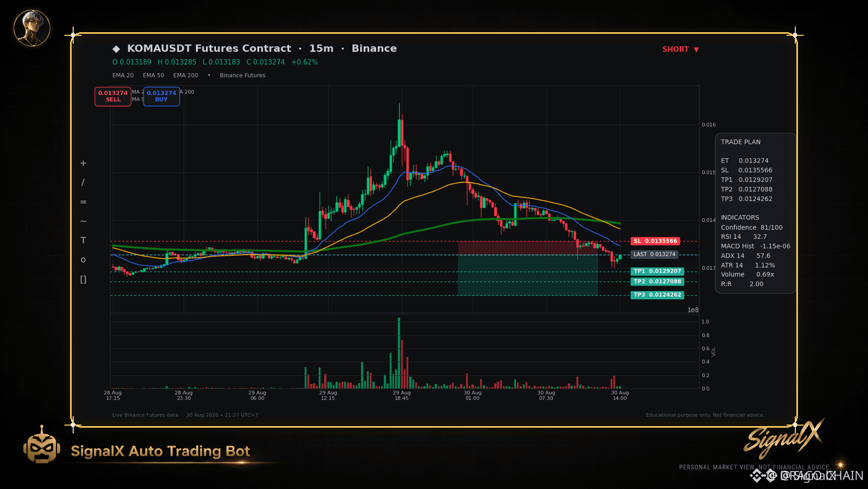
Task: Click the INDICATORS section heading
Action: point(740,218)
